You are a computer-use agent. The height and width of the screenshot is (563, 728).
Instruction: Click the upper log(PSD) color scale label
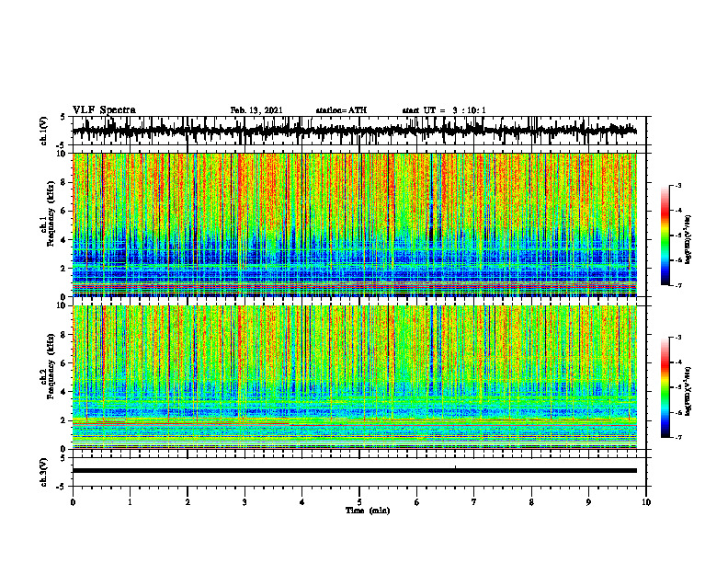(688, 240)
